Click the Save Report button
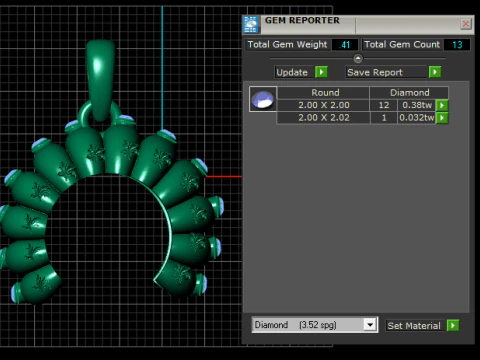Screen dimensions: 480x360 [386, 72]
